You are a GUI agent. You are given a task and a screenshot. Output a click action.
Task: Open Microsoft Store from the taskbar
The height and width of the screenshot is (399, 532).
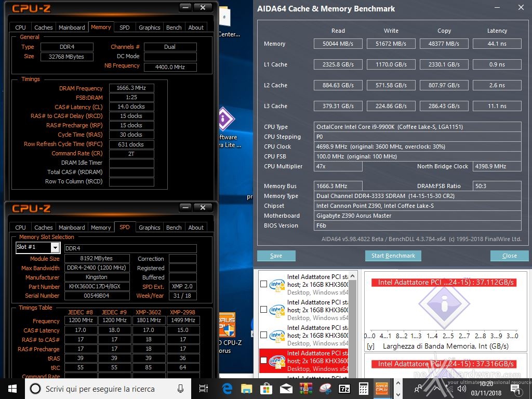(267, 389)
